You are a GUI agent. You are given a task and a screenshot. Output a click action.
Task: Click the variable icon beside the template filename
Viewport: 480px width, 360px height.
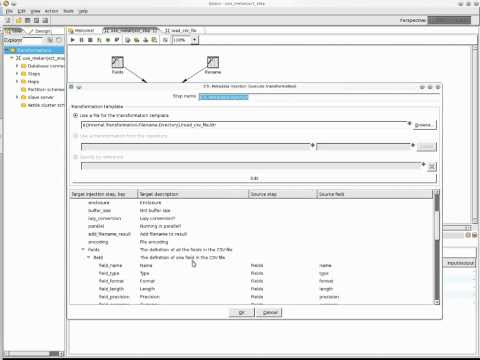pos(409,124)
